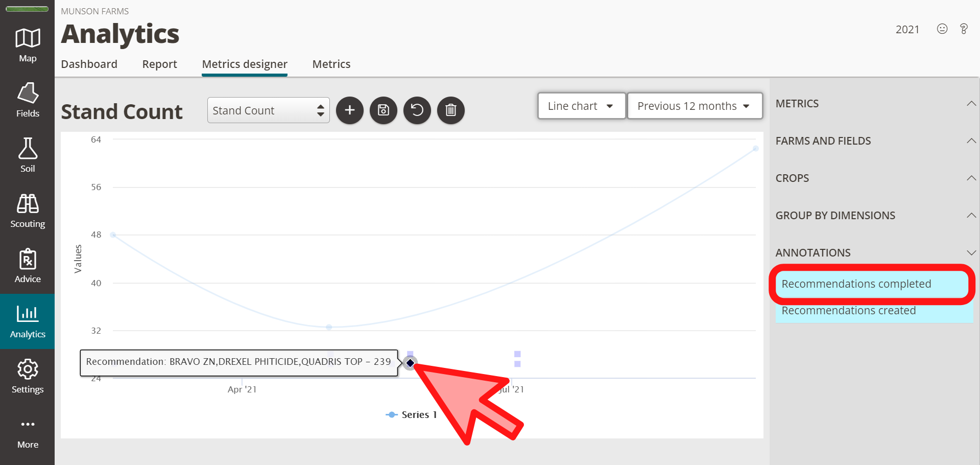Switch to the Metrics tab

331,64
